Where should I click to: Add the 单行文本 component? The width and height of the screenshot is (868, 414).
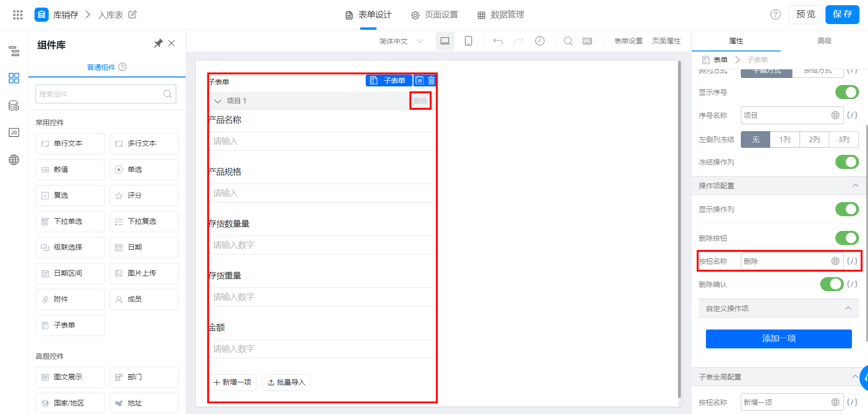click(70, 144)
